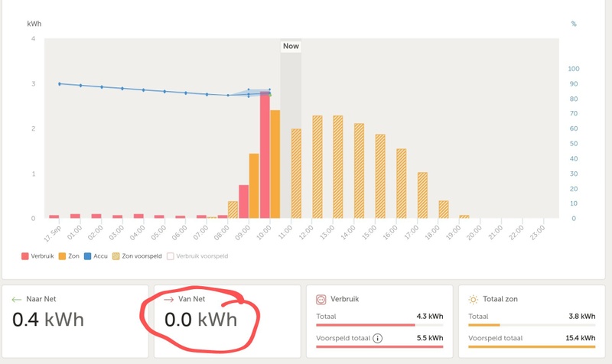Click the 09:00 orange Zon bar
The width and height of the screenshot is (612, 364).
[x=254, y=186]
